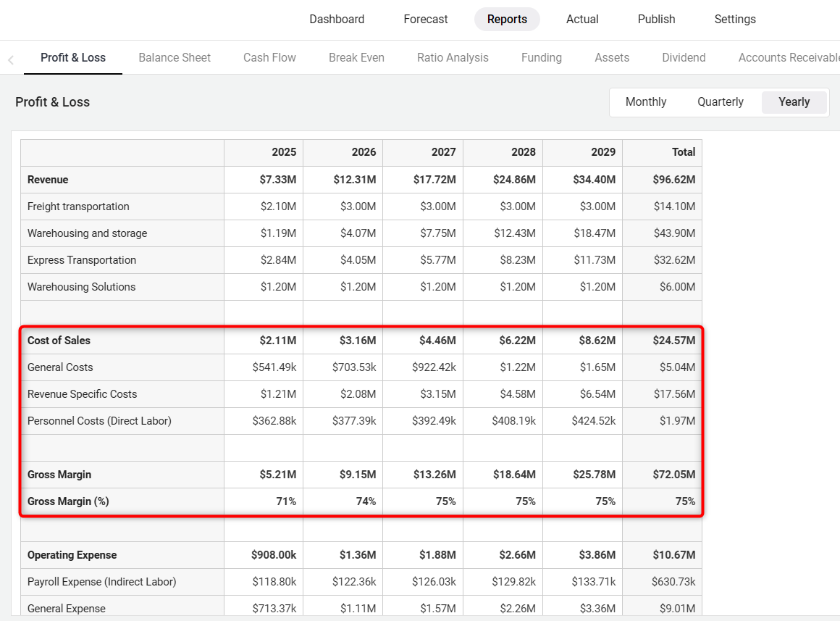Select the Yearly view toggle
Screen dimensions: 840x621
(x=794, y=102)
